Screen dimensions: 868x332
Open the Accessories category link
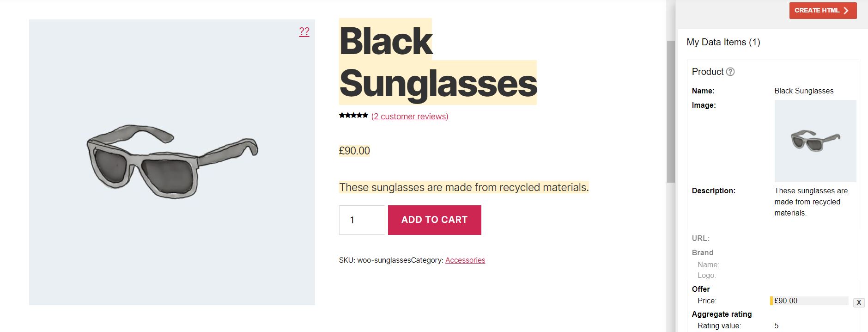[x=465, y=260]
